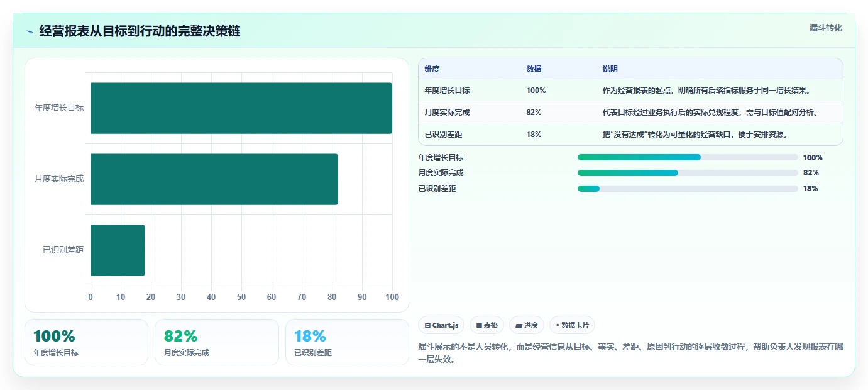This screenshot has width=868, height=390.
Task: Click the 月度实际完成 progress bar
Action: [688, 173]
